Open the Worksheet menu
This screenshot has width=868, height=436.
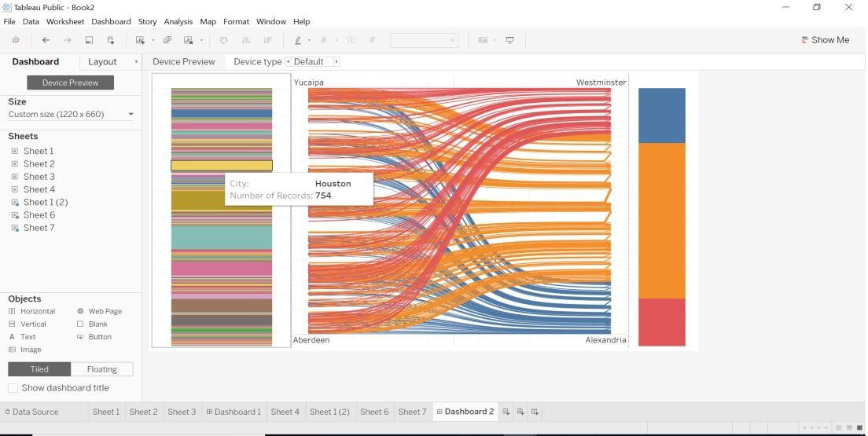pyautogui.click(x=65, y=21)
